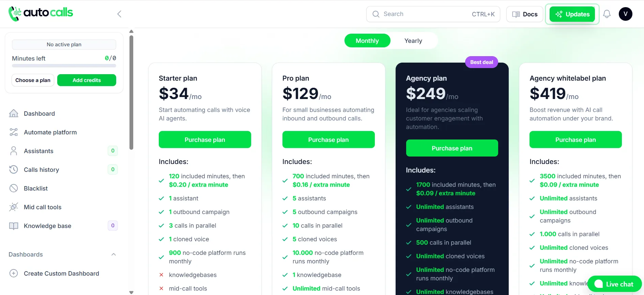Screen dimensions: 644x295
Task: Click the Updates button
Action: point(572,14)
